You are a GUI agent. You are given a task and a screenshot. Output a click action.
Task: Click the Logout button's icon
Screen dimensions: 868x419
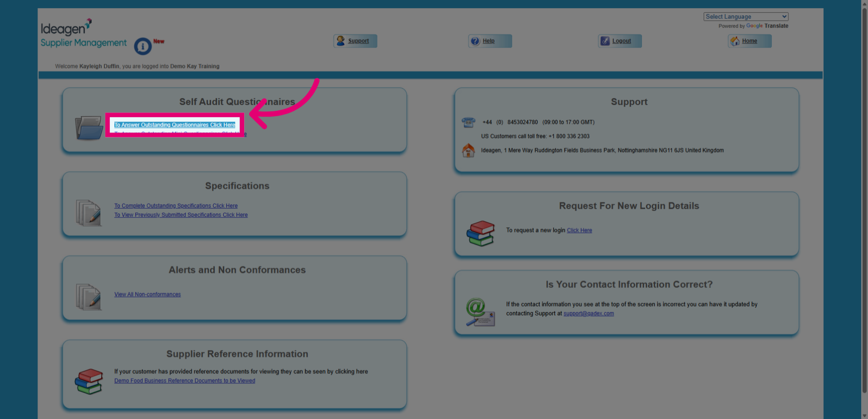(605, 41)
